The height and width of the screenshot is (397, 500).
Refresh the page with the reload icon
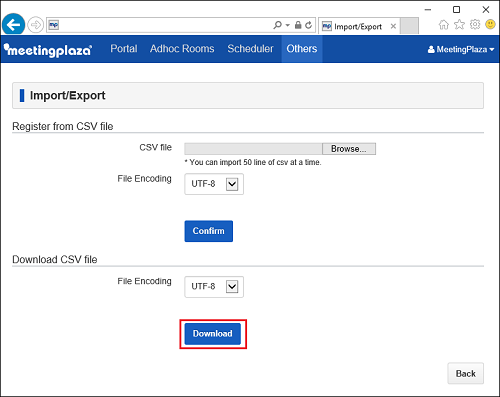click(309, 25)
